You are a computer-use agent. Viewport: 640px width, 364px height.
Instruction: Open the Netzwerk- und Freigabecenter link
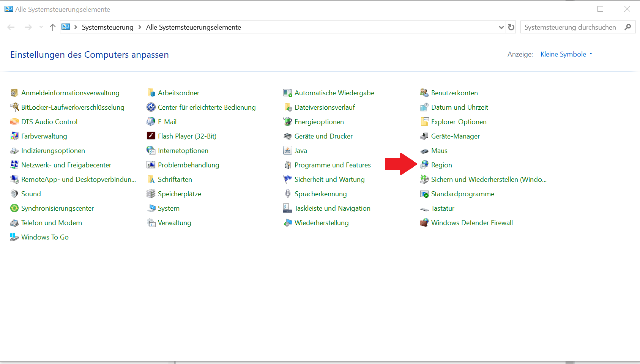point(66,165)
